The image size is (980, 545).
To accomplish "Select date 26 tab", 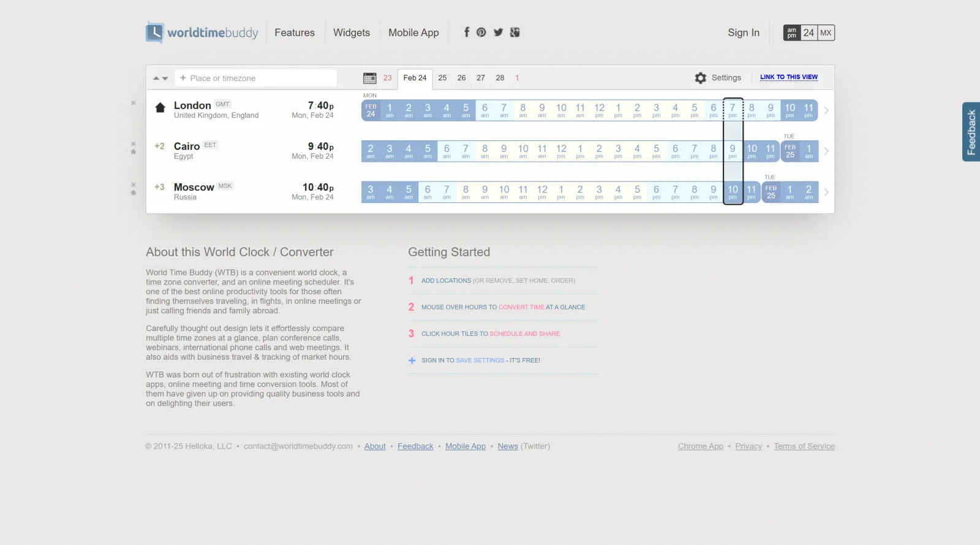I will coord(461,78).
